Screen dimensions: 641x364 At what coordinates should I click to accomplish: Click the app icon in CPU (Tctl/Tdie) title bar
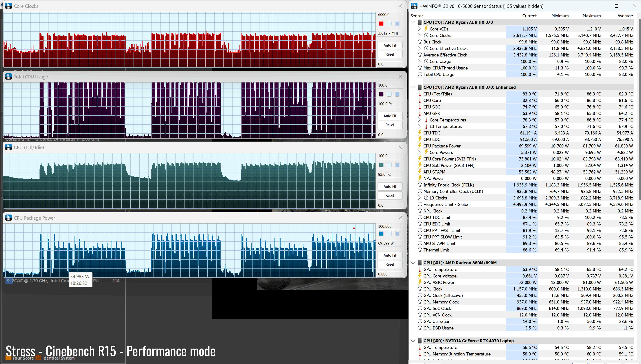[9, 147]
